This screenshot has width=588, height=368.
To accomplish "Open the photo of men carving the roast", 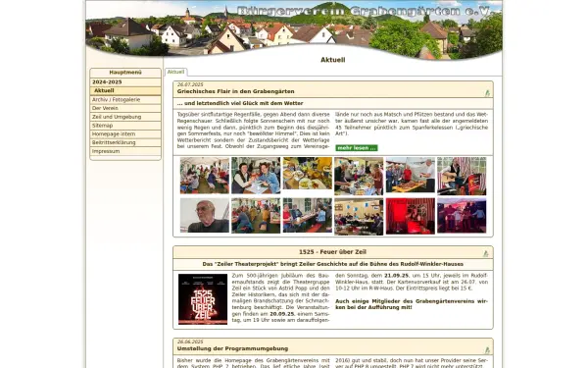I will [411, 175].
